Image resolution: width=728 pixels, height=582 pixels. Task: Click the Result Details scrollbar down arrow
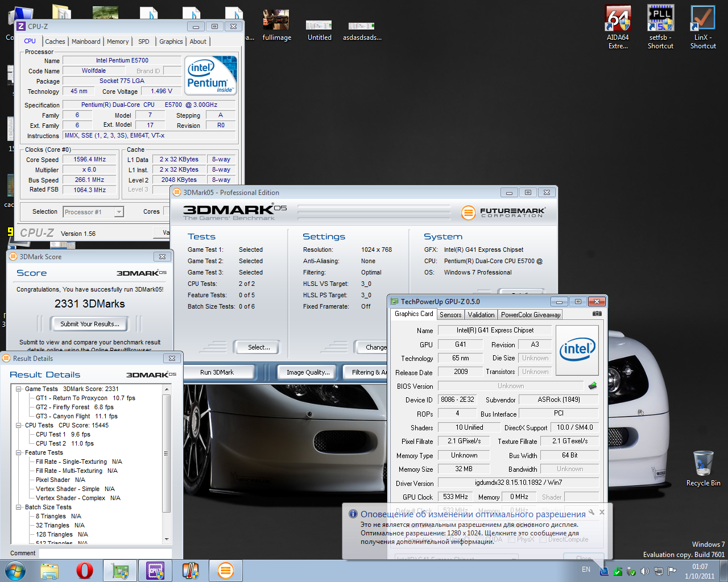coord(167,539)
